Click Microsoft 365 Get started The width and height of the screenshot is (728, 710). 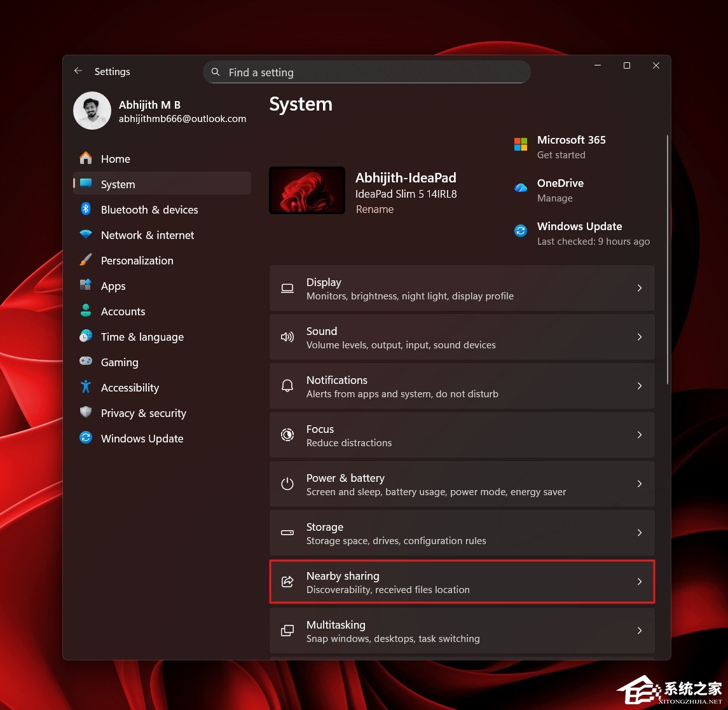pos(561,155)
